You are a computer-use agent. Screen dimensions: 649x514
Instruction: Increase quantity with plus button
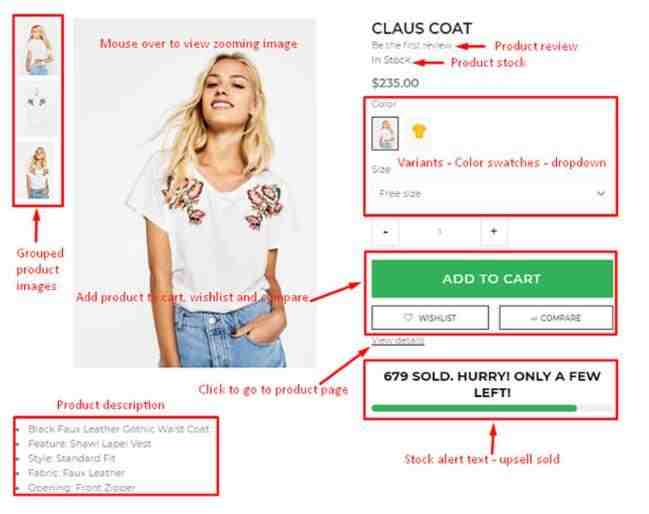tap(493, 232)
